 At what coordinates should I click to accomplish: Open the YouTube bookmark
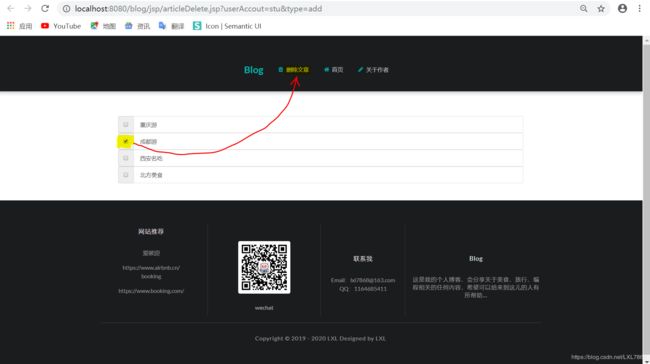[x=61, y=26]
